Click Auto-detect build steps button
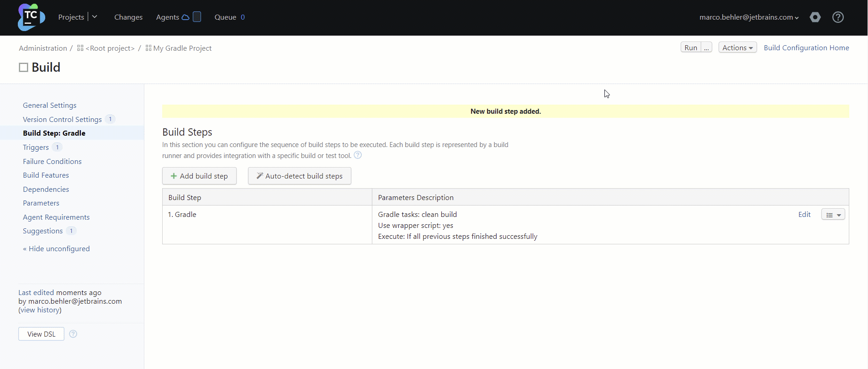Screen dimensions: 868x369 tap(299, 176)
